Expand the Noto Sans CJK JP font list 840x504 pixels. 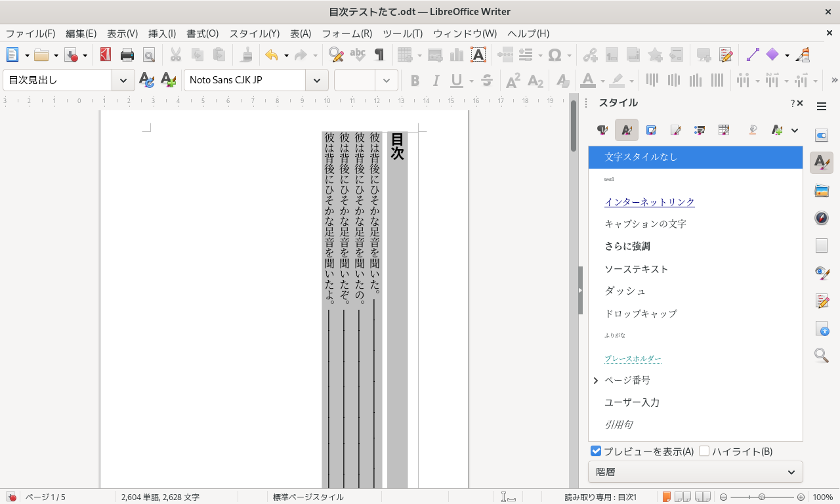click(316, 81)
